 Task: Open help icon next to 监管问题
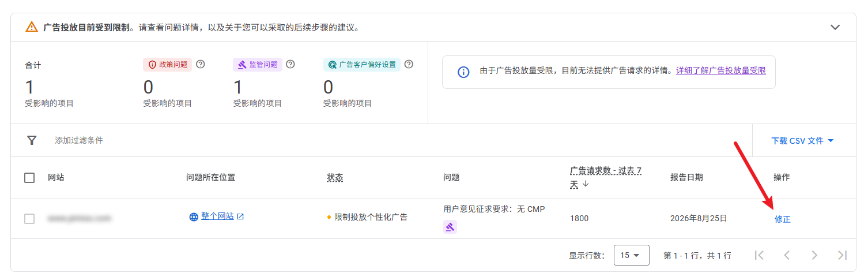(290, 64)
